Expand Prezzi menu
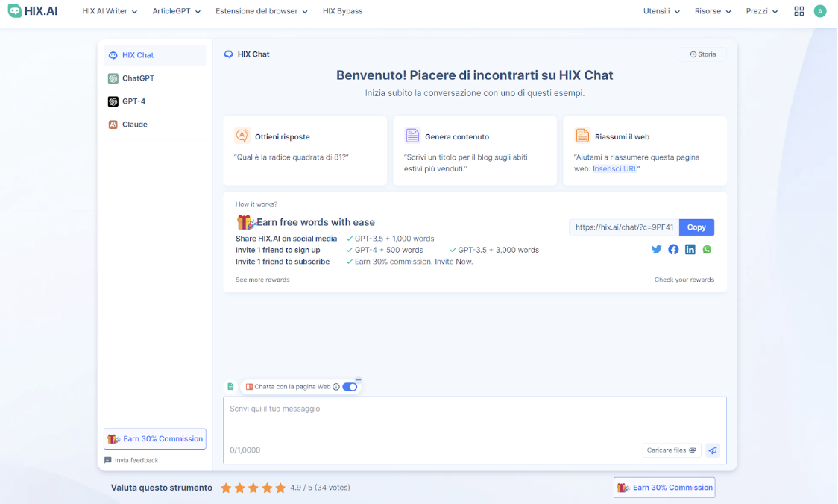 761,11
